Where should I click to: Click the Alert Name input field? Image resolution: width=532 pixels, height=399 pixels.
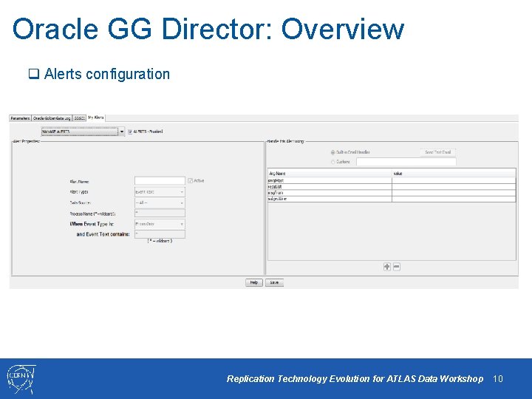(x=160, y=181)
